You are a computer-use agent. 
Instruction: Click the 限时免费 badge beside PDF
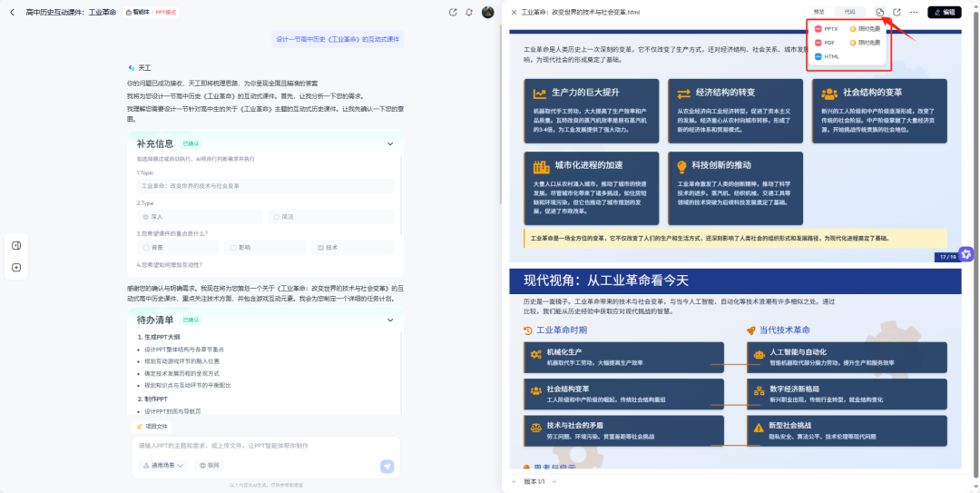[x=865, y=43]
